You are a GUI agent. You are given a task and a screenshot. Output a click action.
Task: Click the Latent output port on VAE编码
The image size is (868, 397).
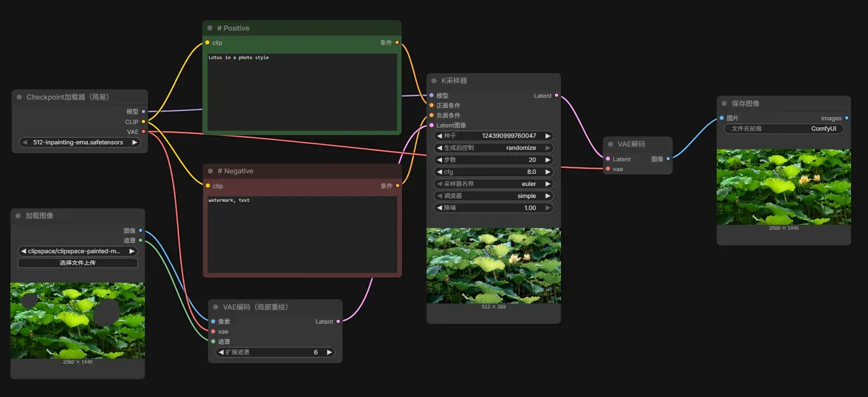pyautogui.click(x=338, y=322)
